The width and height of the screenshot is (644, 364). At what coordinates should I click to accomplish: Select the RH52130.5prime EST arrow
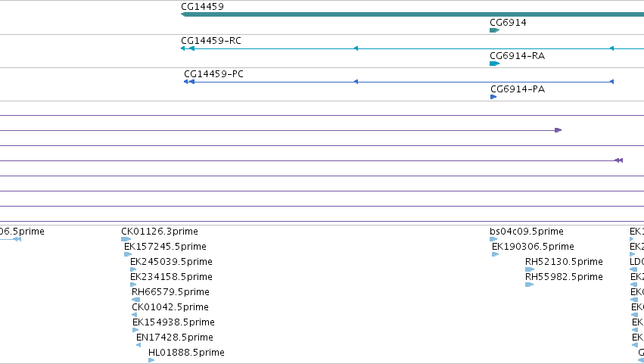[530, 269]
